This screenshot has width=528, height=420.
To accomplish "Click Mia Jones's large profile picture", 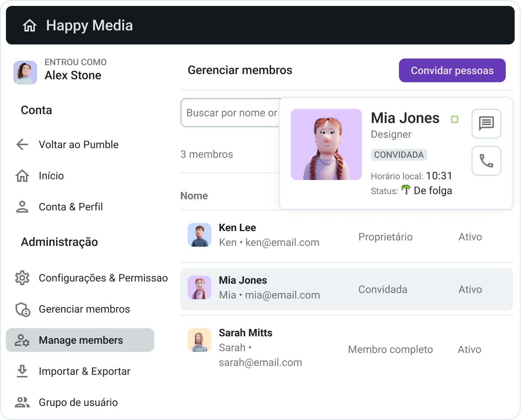I will (x=326, y=144).
